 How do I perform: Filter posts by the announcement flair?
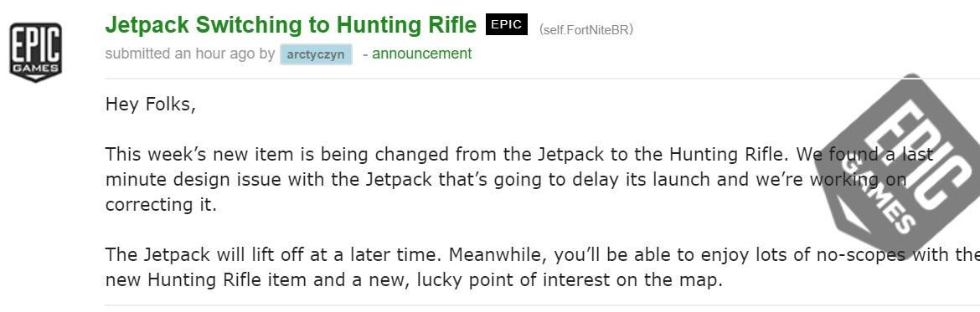pyautogui.click(x=422, y=54)
